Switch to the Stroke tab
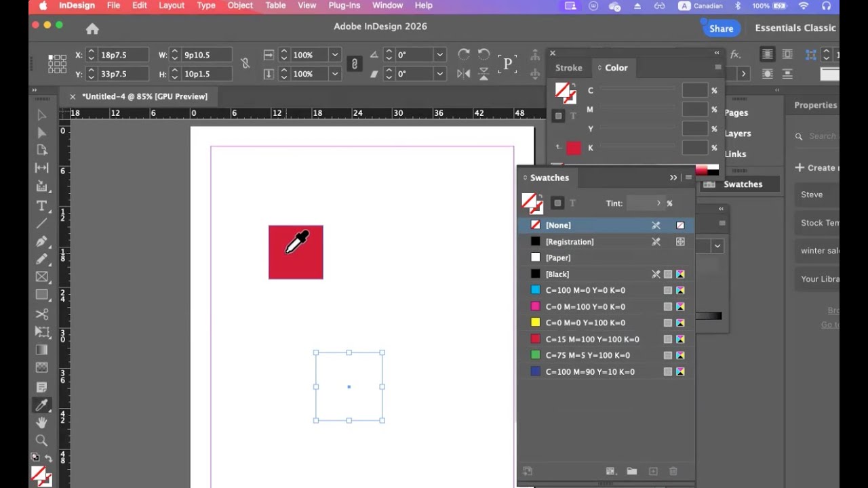The image size is (868, 488). coord(568,68)
